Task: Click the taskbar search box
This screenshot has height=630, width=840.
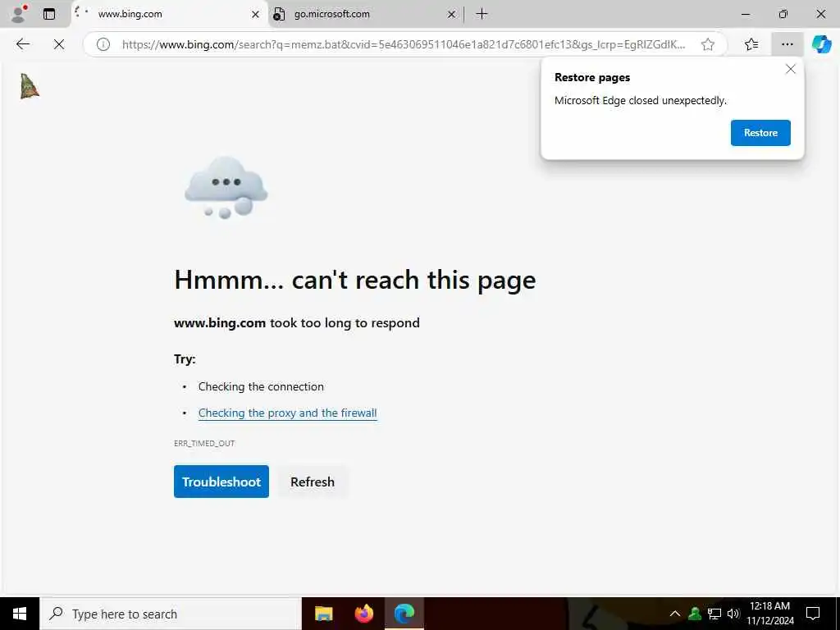Action: (x=171, y=614)
